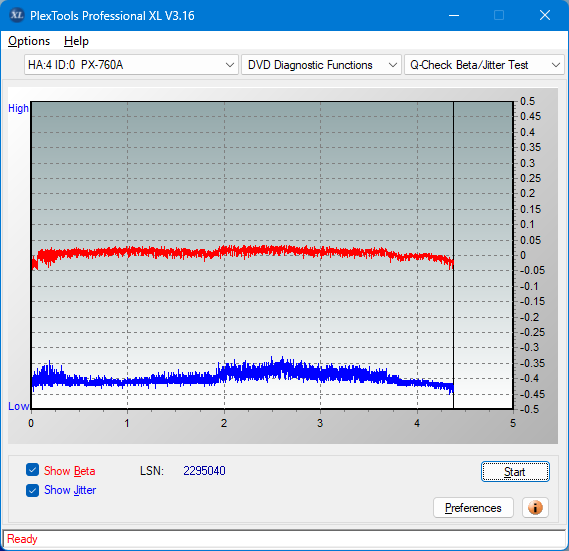The height and width of the screenshot is (551, 569).
Task: Open the Q-Check Beta/Jitter Test dropdown
Action: [x=484, y=65]
